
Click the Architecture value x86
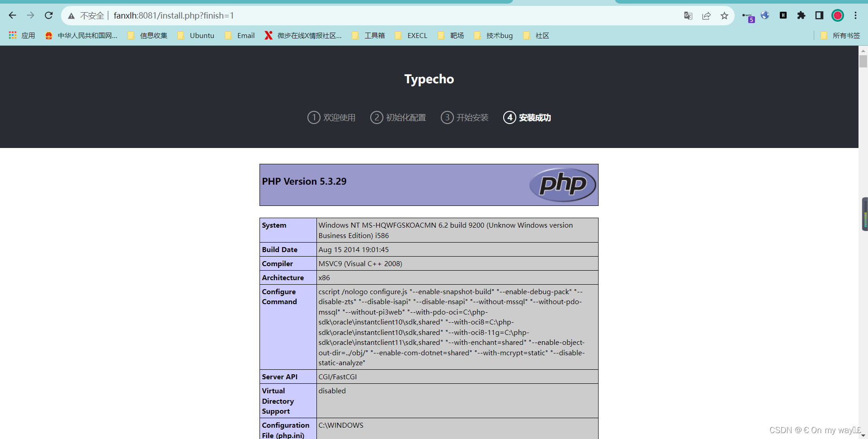324,278
